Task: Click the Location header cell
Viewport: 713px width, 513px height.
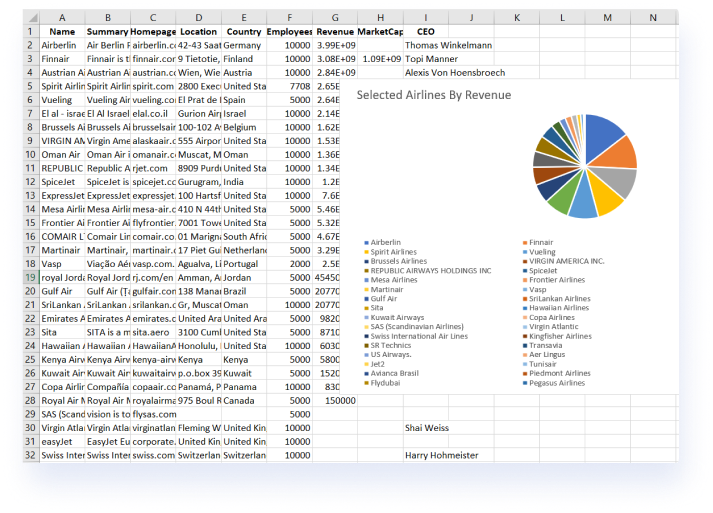Action: pos(199,31)
